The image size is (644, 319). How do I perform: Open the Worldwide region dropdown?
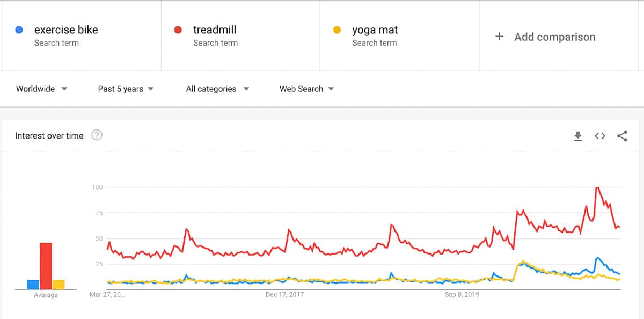click(x=41, y=89)
